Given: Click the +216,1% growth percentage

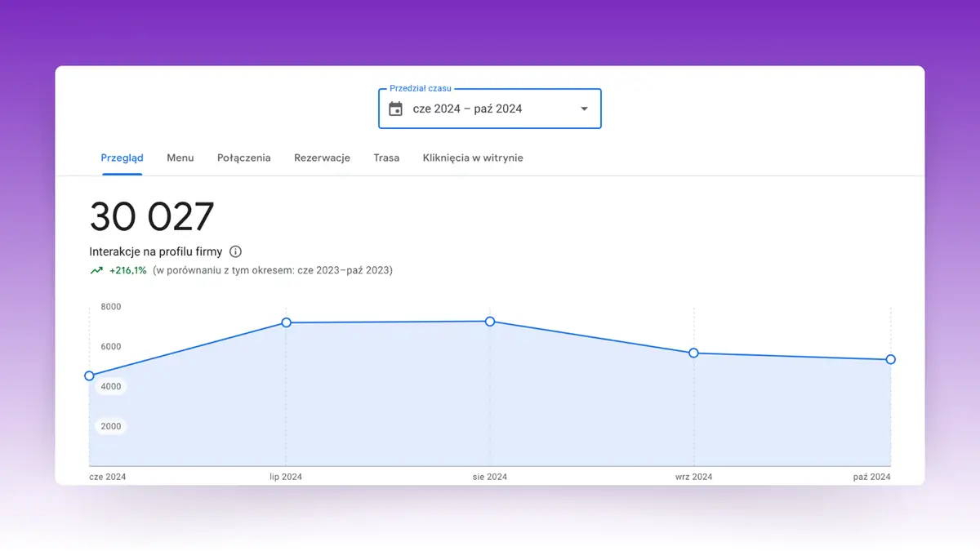Looking at the screenshot, I should [128, 270].
